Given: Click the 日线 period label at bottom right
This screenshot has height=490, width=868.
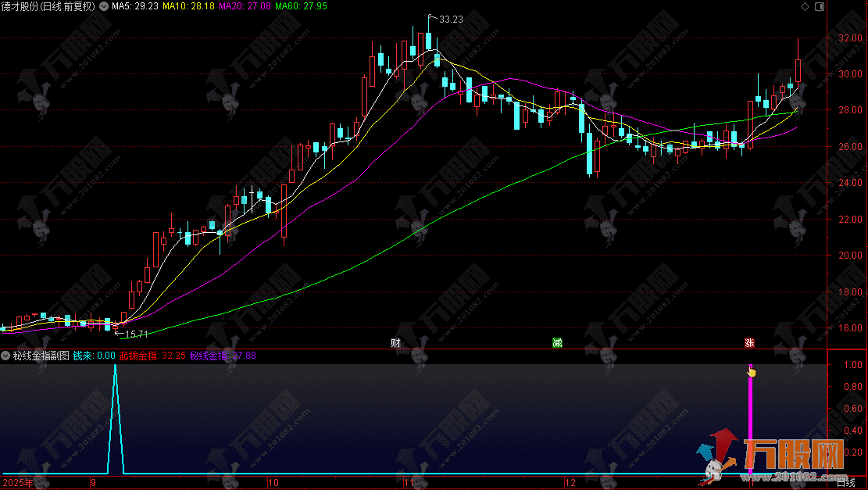Looking at the screenshot, I should pyautogui.click(x=845, y=483).
